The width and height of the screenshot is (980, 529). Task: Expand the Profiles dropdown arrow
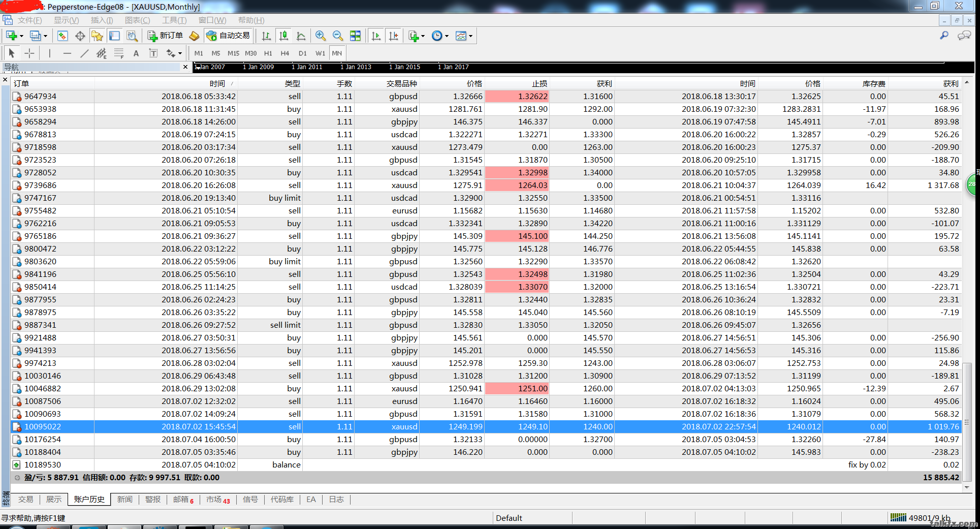click(x=45, y=36)
